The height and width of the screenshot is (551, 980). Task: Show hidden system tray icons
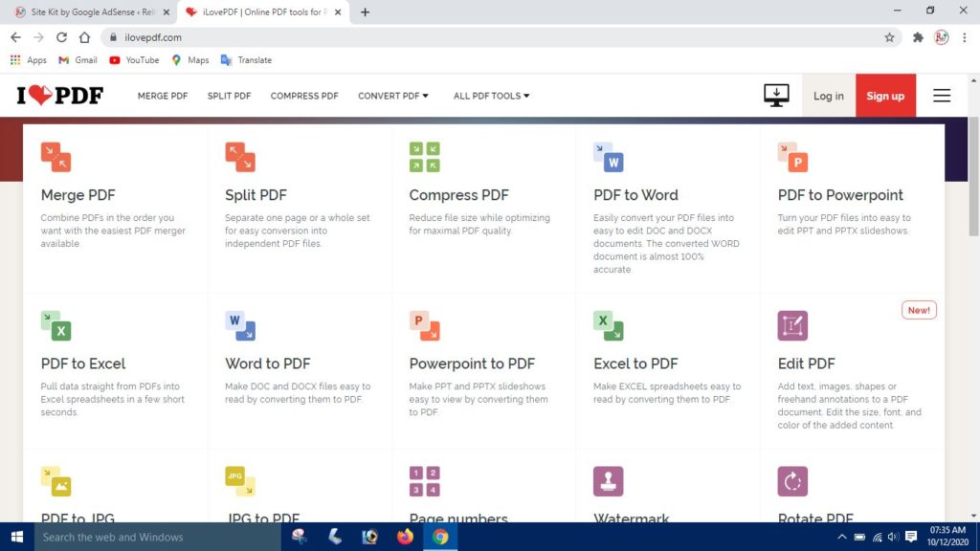point(842,537)
